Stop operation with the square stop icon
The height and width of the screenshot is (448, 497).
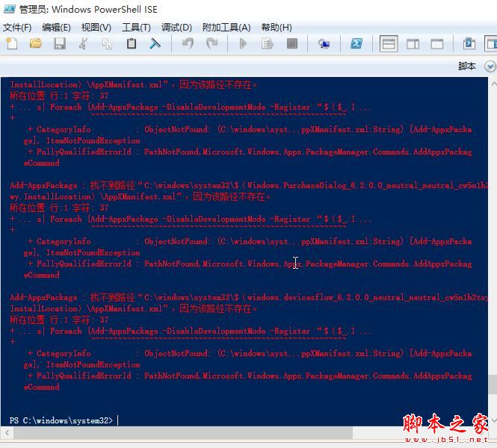click(292, 43)
